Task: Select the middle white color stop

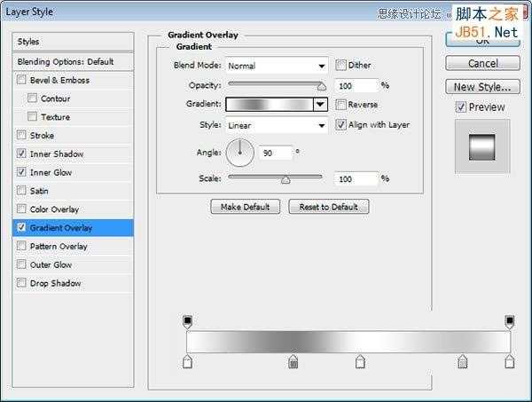Action: (360, 361)
